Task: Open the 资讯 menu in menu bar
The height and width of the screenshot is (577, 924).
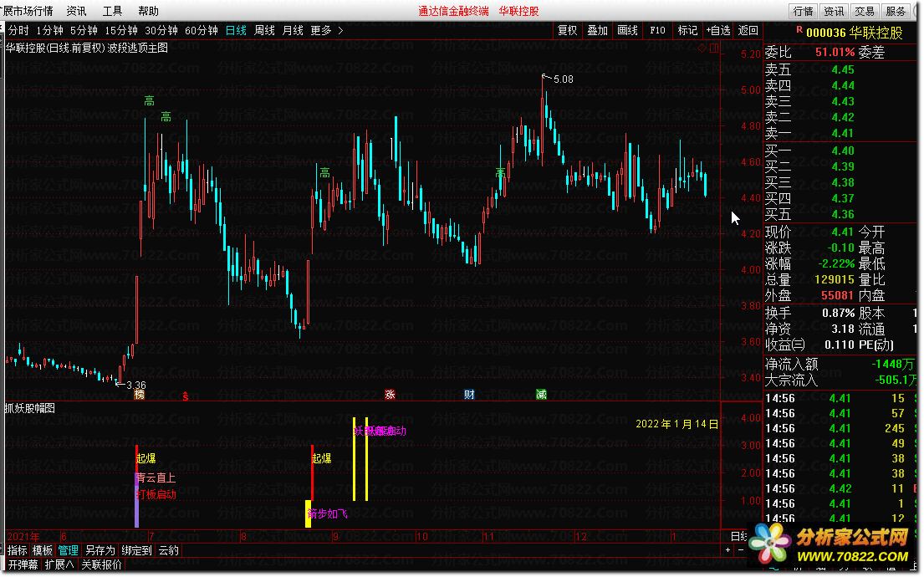Action: click(76, 11)
